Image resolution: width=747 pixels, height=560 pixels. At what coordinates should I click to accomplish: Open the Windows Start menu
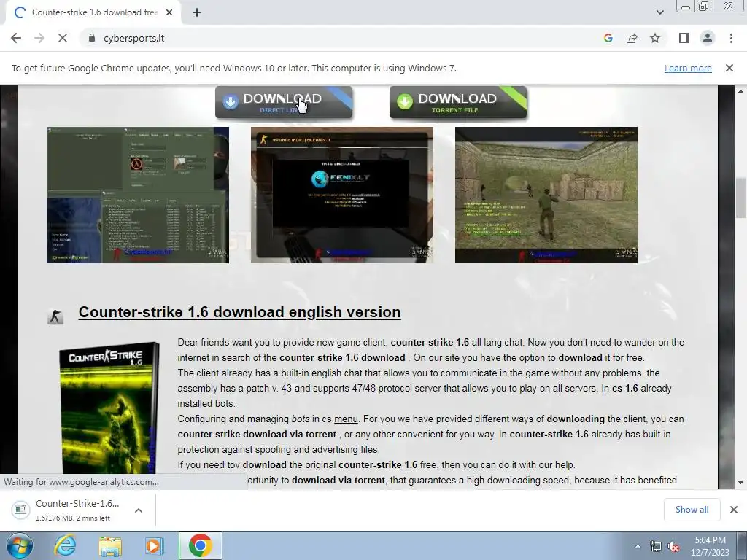pos(19,545)
